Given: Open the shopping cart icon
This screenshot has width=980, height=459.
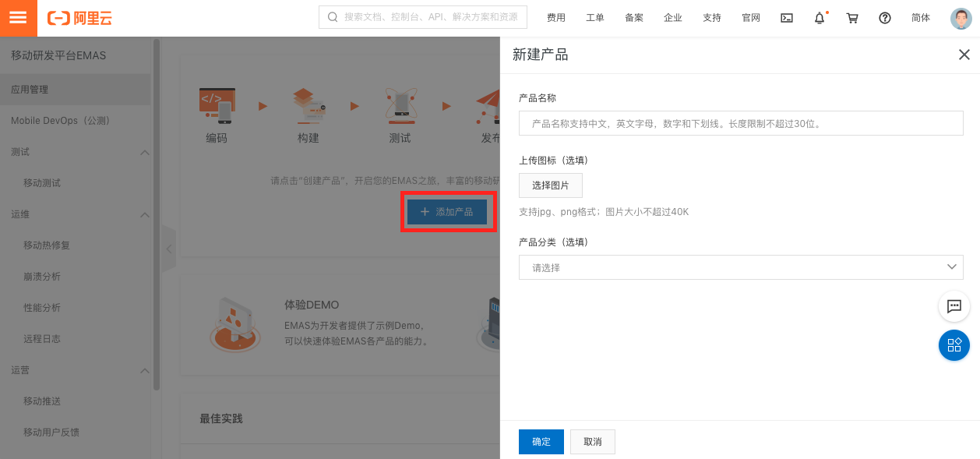Looking at the screenshot, I should pos(852,18).
